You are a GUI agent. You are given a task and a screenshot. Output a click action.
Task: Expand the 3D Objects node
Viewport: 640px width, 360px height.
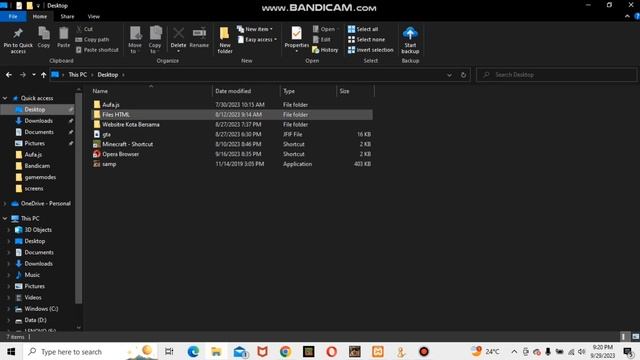(x=9, y=230)
